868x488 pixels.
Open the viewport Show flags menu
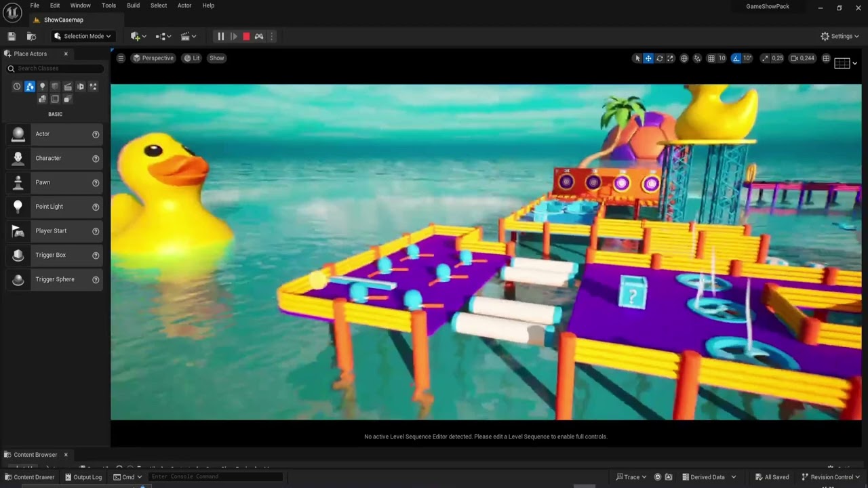217,58
